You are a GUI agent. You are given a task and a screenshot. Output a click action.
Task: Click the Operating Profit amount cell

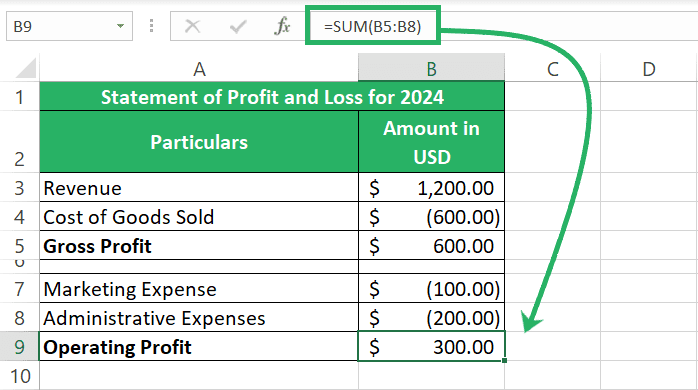[431, 346]
